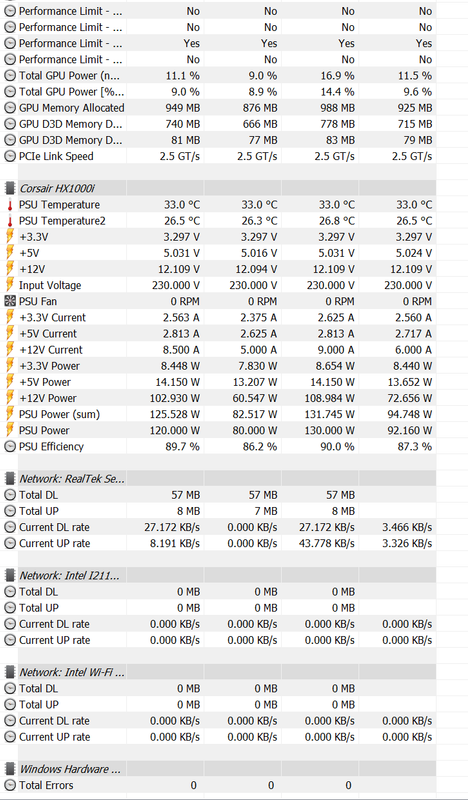The height and width of the screenshot is (800, 468).
Task: Click the lightning icon beside +12V Power
Action: [9, 398]
